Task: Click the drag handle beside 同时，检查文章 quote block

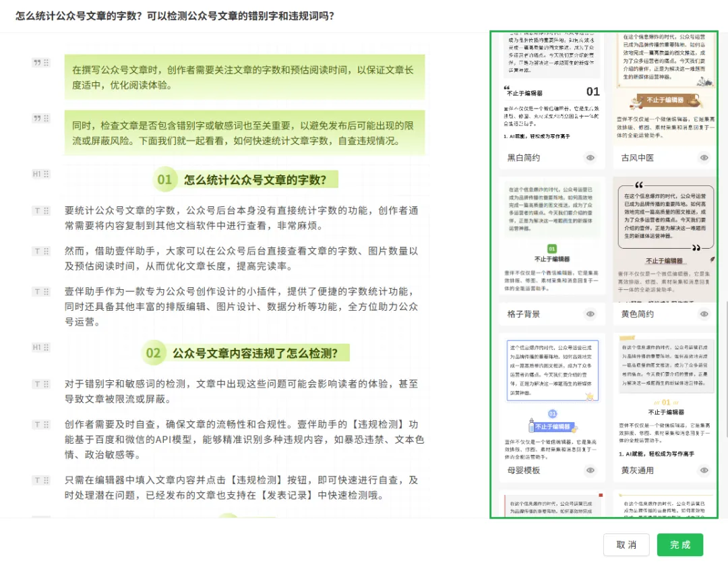Action: 47,119
